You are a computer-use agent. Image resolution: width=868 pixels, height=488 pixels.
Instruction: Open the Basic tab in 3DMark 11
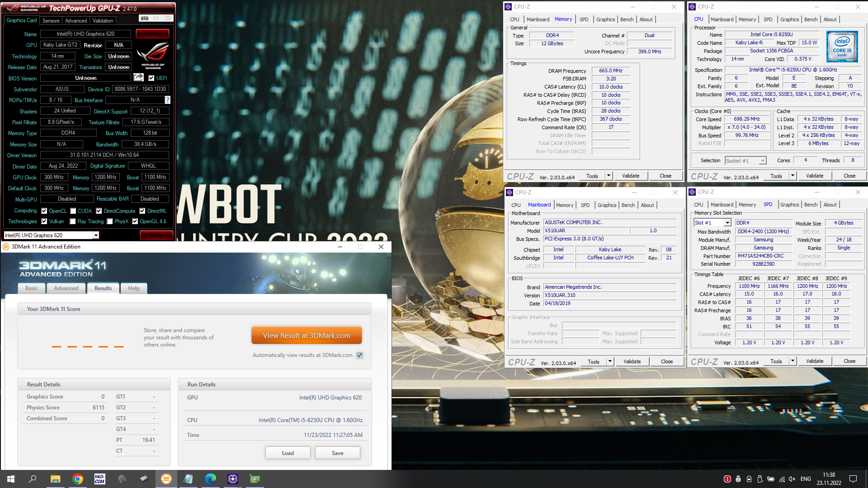(x=32, y=288)
